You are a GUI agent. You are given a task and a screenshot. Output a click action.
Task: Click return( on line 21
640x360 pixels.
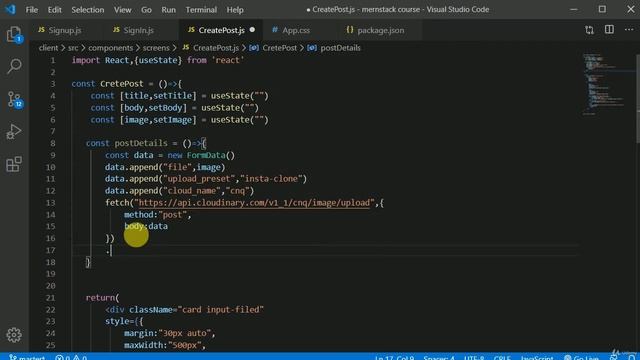[102, 298]
